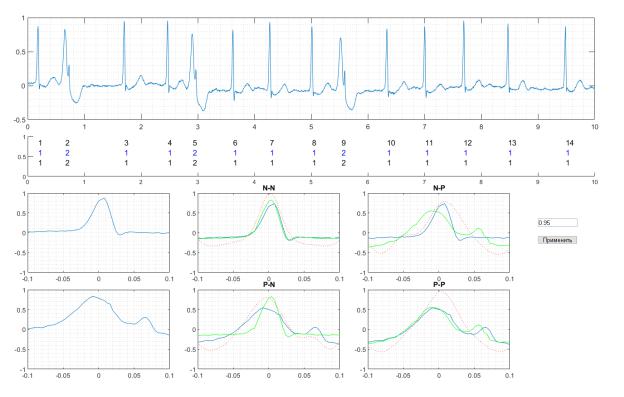Click the N-N comparison plot title

(x=269, y=189)
